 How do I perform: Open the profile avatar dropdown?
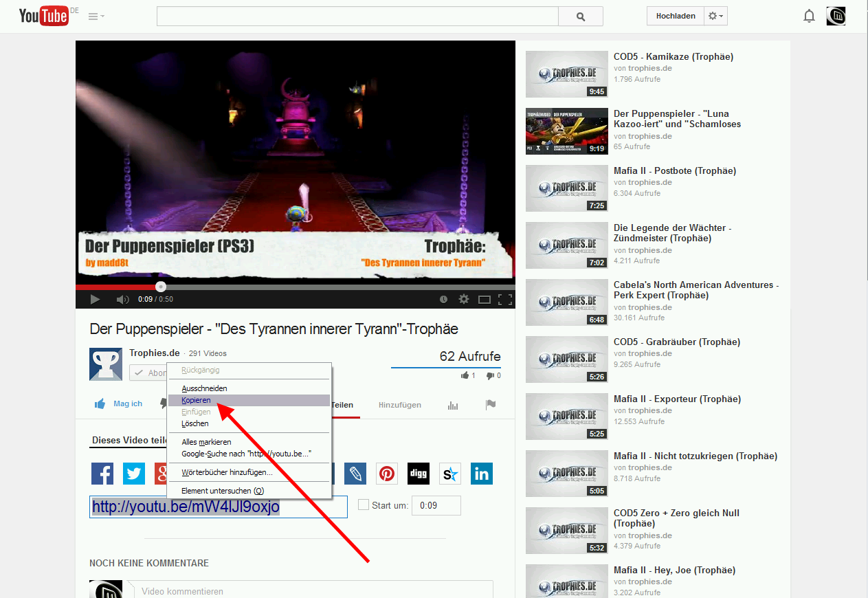tap(836, 15)
